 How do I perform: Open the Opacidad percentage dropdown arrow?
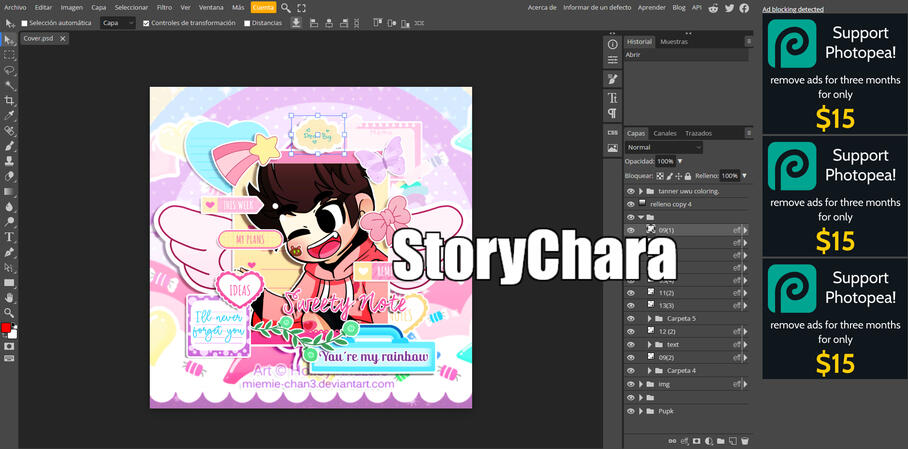pyautogui.click(x=680, y=161)
